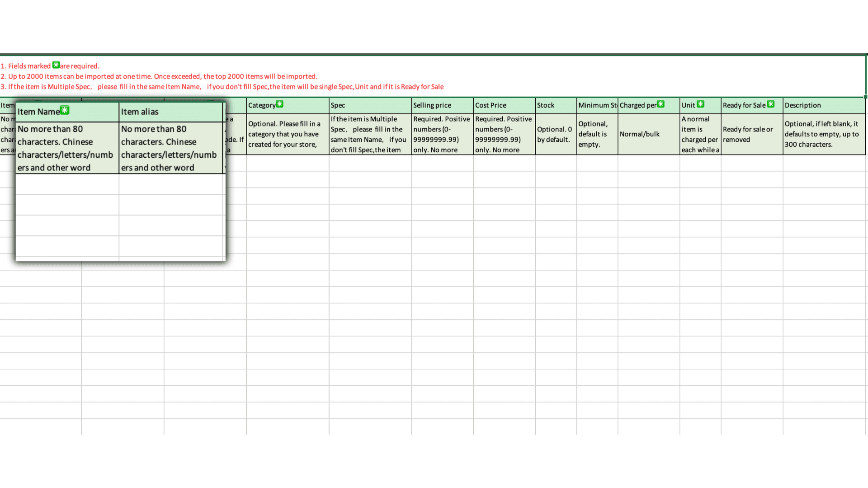
Task: Click the magnified Item alias header
Action: [x=170, y=112]
